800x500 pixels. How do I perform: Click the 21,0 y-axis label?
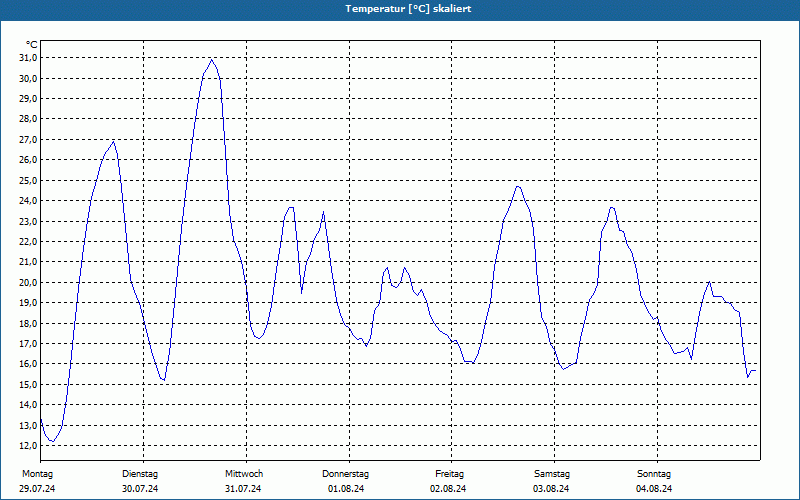[x=28, y=262]
